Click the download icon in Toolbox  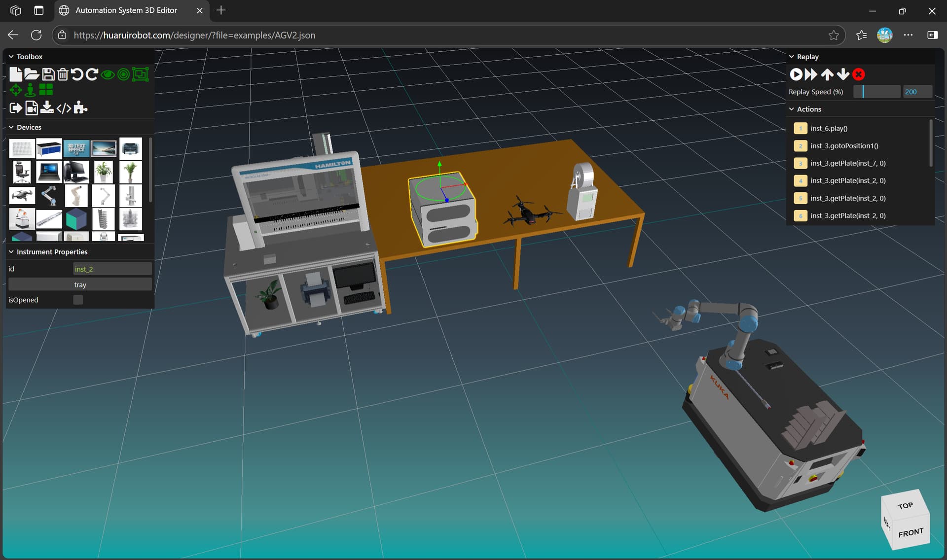coord(47,107)
